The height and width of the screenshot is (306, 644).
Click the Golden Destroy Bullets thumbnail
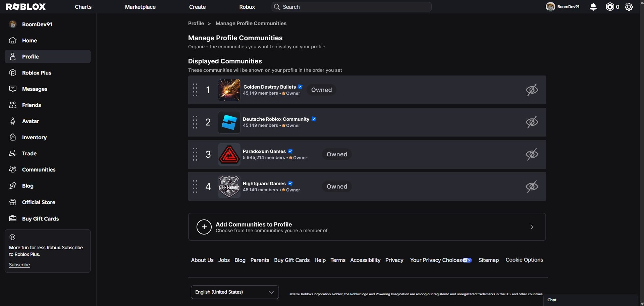(229, 90)
